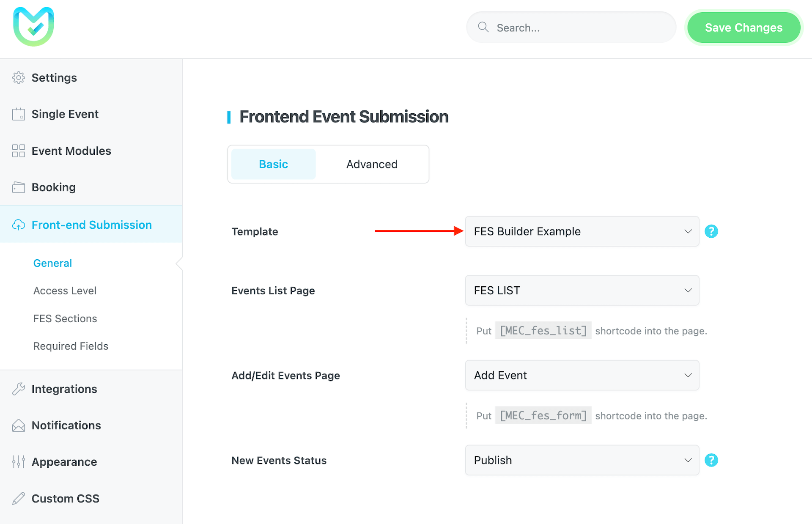Open help tooltip beside Template field
The height and width of the screenshot is (524, 812).
[x=711, y=231]
